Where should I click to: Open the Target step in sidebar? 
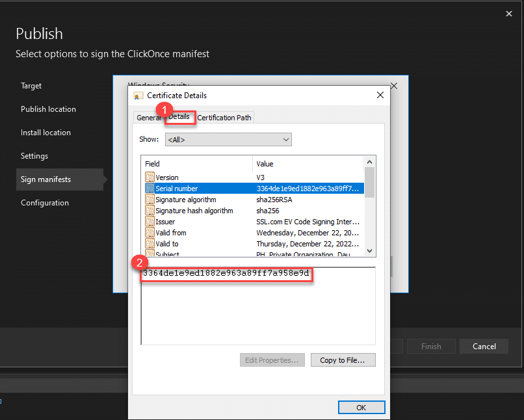pyautogui.click(x=31, y=86)
